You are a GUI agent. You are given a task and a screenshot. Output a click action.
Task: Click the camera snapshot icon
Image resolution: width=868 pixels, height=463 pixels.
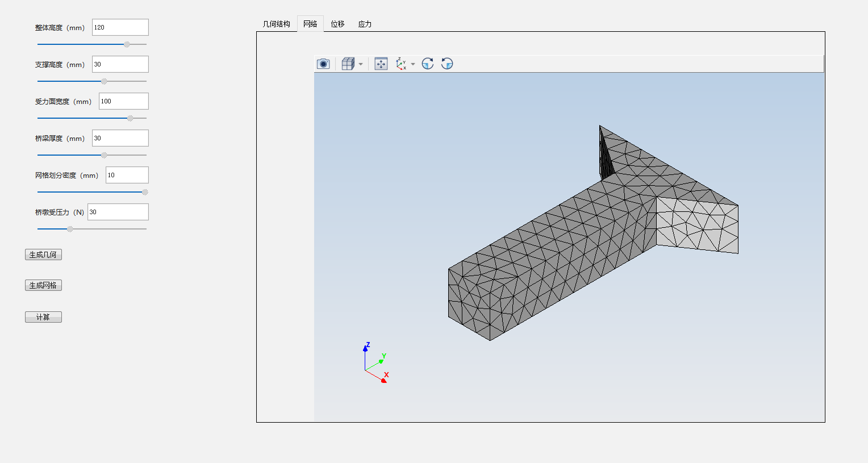323,64
